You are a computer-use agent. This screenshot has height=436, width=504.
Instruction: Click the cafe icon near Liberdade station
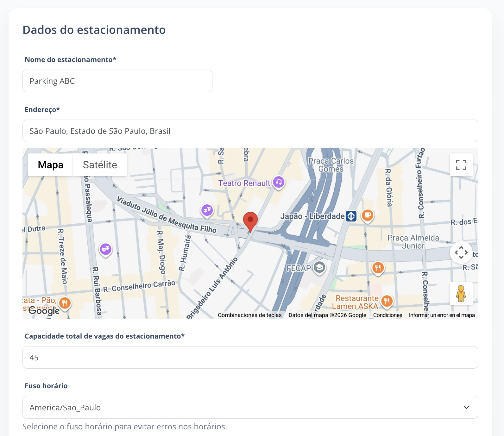[368, 216]
